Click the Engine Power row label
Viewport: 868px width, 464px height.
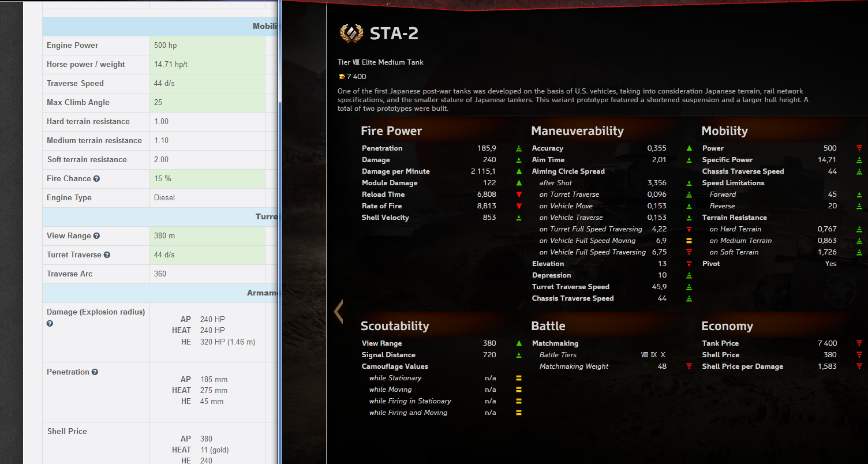(73, 46)
